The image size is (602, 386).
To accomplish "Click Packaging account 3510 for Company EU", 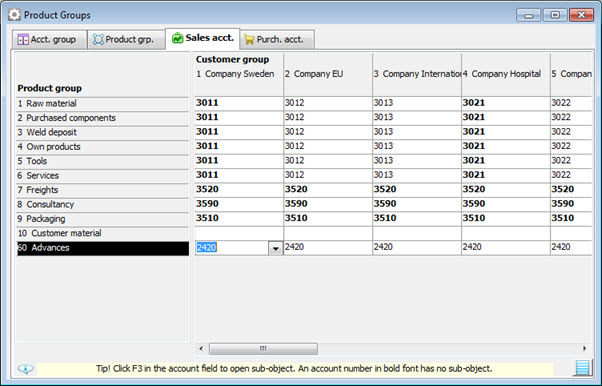I will 328,218.
